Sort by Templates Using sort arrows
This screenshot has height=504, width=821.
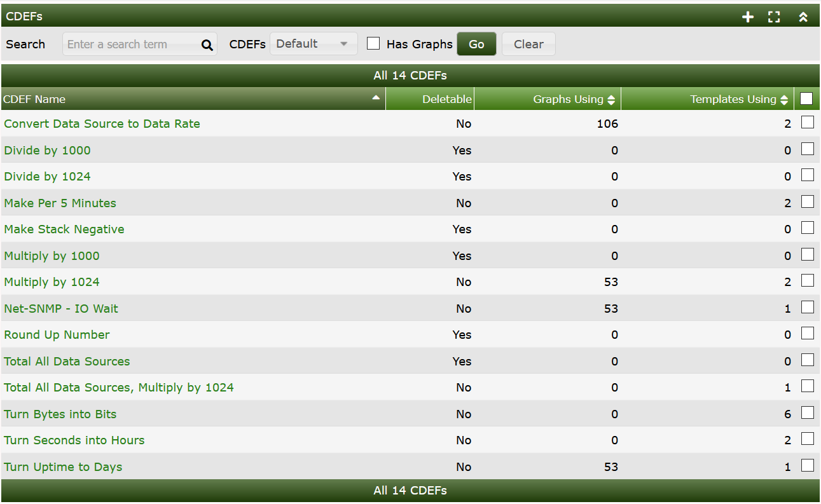pyautogui.click(x=784, y=100)
